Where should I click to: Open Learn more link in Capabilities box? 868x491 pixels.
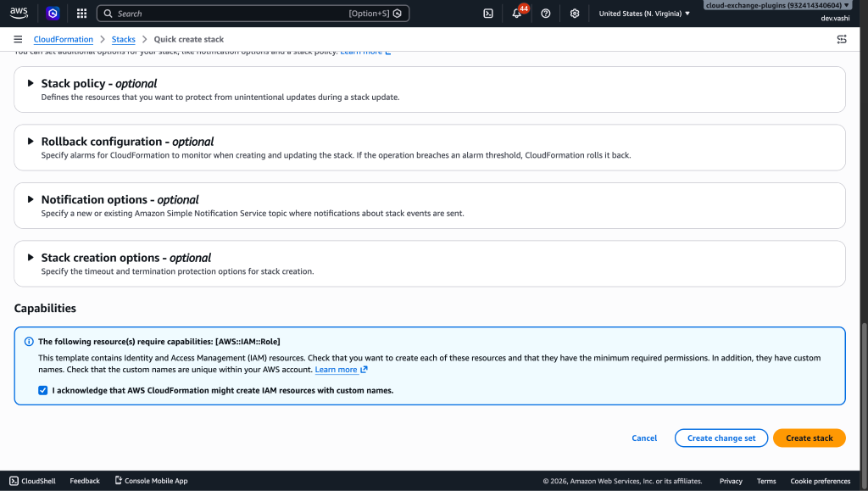point(341,370)
